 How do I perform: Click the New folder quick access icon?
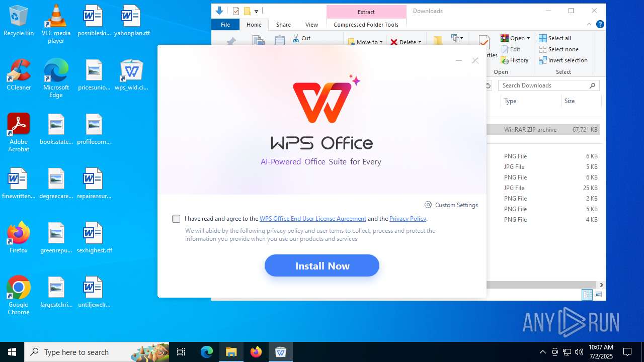tap(247, 11)
